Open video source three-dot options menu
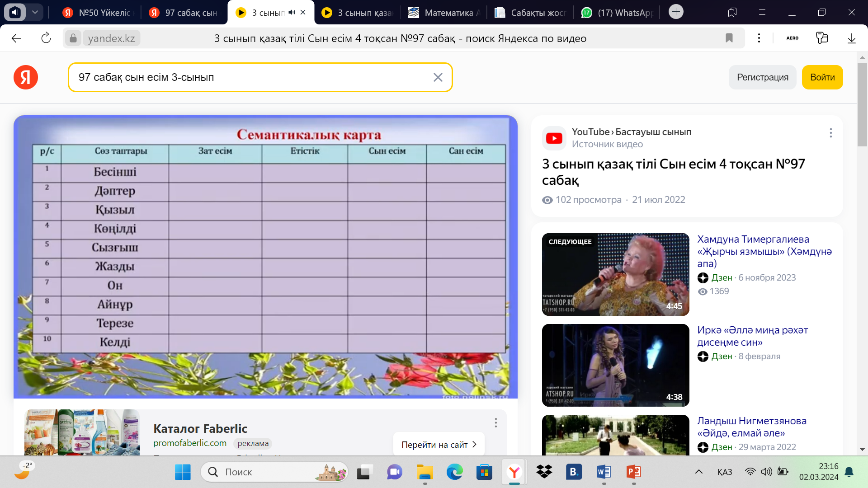Viewport: 868px width, 488px height. 830,133
